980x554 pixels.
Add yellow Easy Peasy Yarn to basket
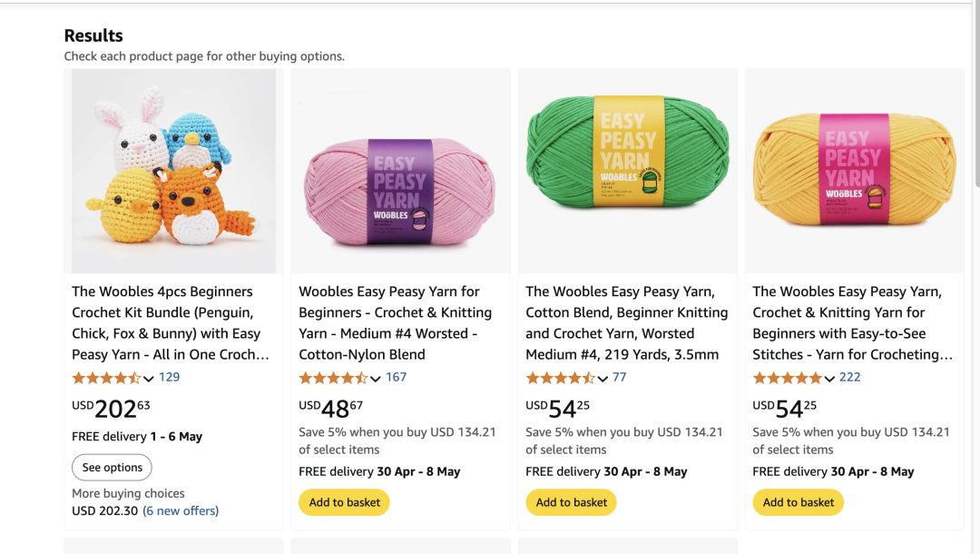[799, 502]
